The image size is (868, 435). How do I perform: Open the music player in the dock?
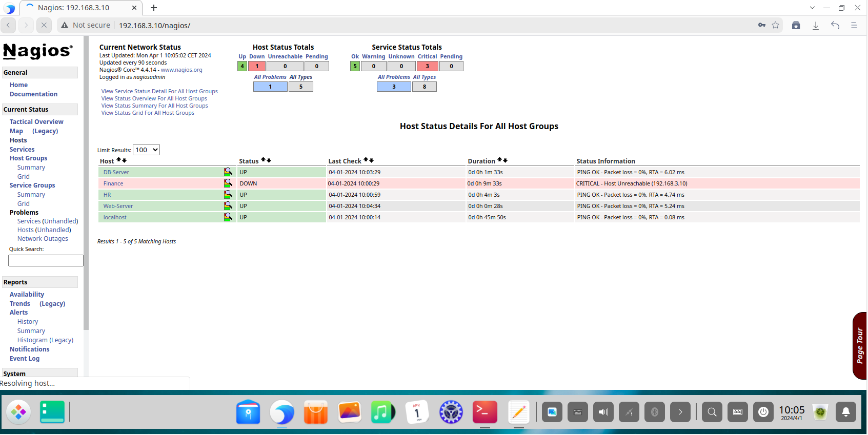coord(382,412)
